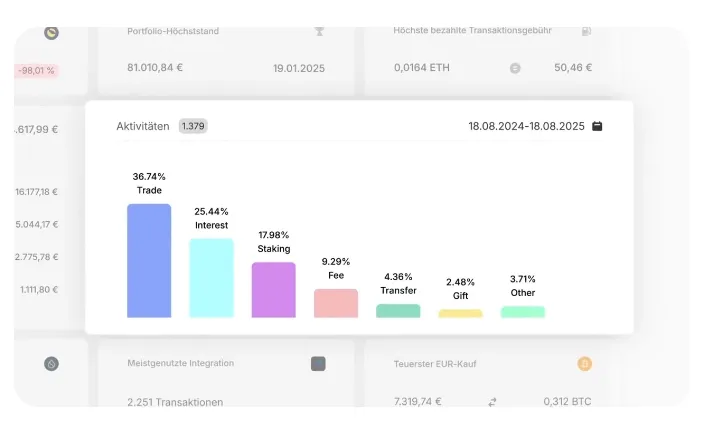714x427 pixels.
Task: Click the Höchste bezahlte Transaktionsgebühr label
Action: pyautogui.click(x=473, y=30)
